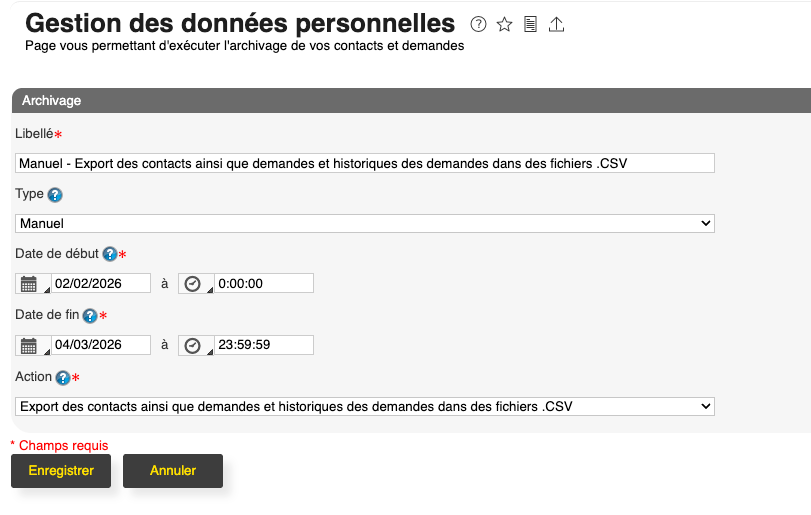811x515 pixels.
Task: Open help tooltip for Date de début
Action: 109,254
